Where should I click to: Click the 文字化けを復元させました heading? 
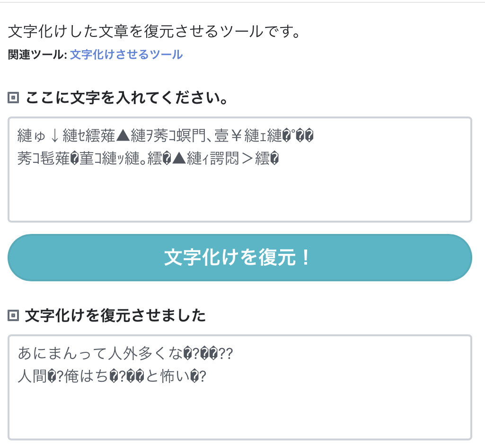[x=115, y=315]
